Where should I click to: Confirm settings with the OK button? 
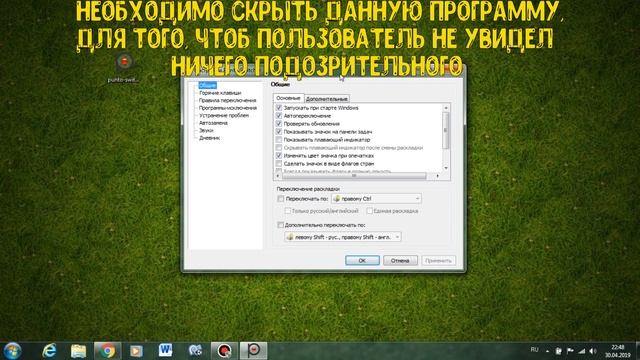[x=362, y=260]
